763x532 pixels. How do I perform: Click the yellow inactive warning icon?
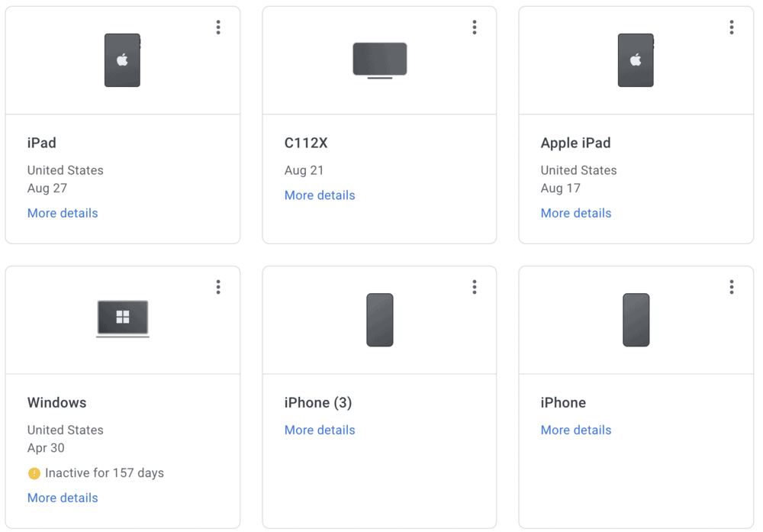tap(34, 473)
